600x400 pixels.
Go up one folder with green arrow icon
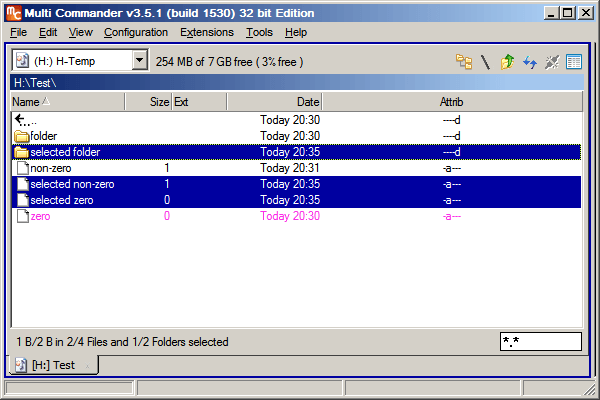click(x=507, y=62)
